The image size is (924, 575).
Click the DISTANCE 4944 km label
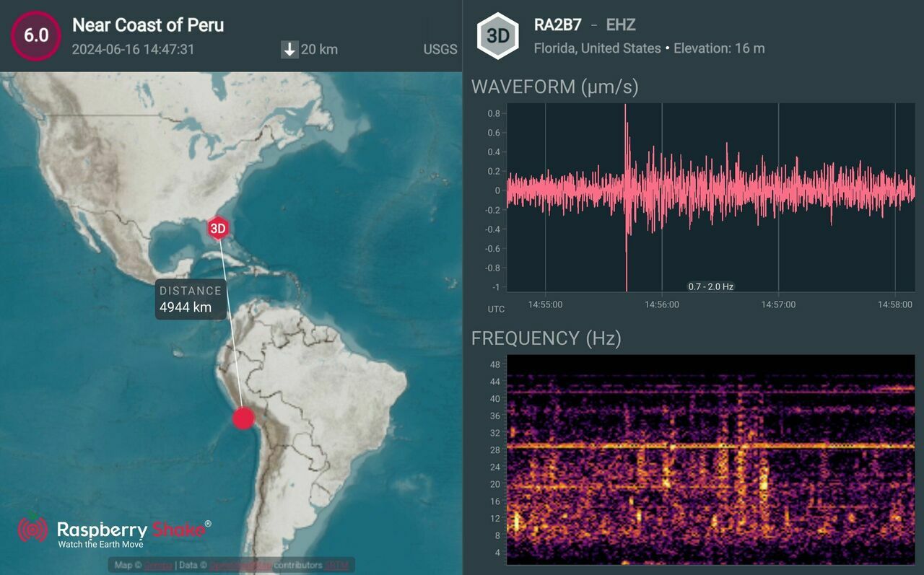point(191,299)
